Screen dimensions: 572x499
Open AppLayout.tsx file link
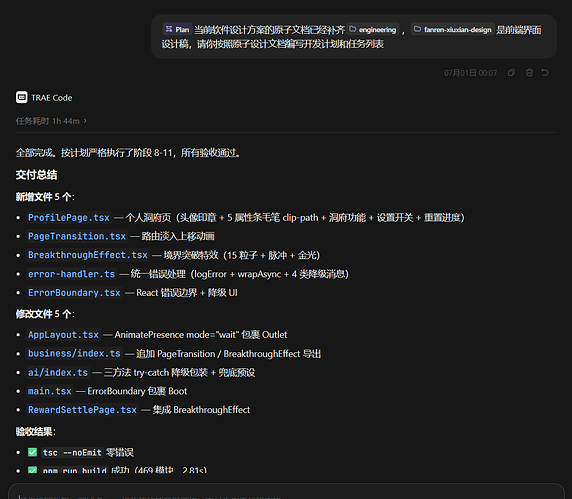click(x=63, y=334)
